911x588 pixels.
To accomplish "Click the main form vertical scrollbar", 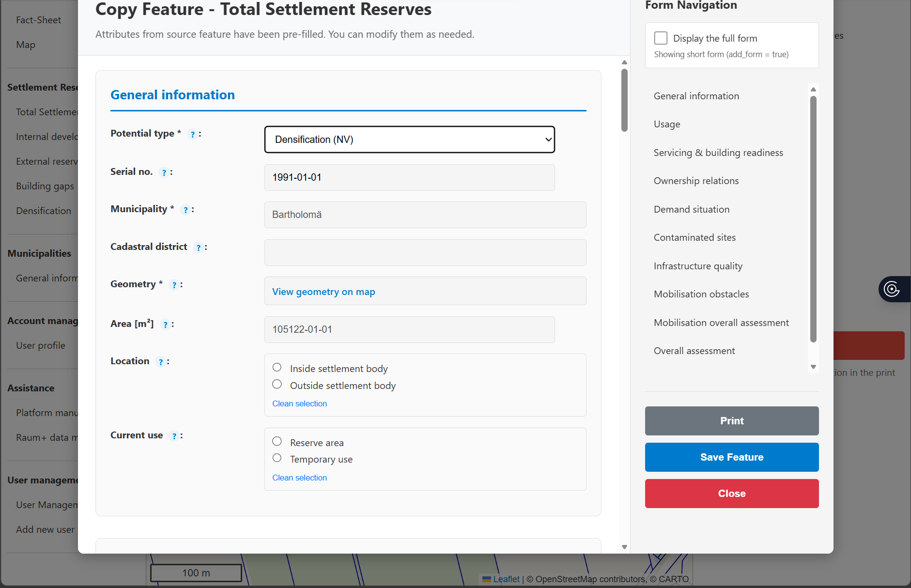I will tap(624, 100).
